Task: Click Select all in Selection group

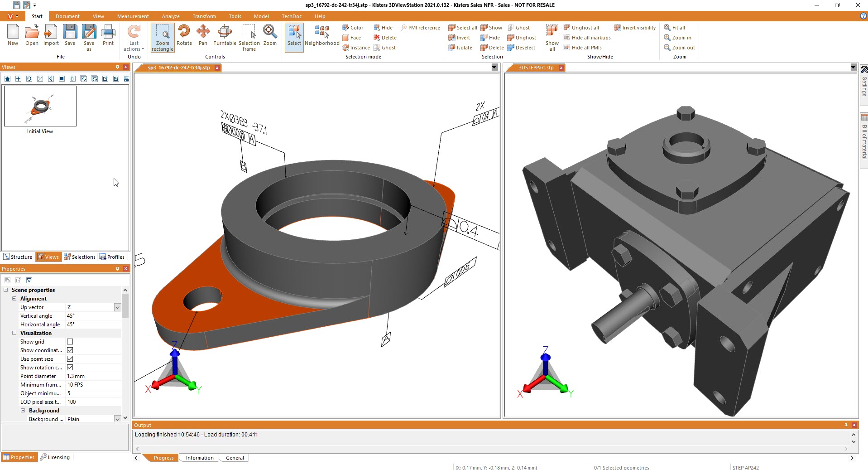Action: point(462,28)
